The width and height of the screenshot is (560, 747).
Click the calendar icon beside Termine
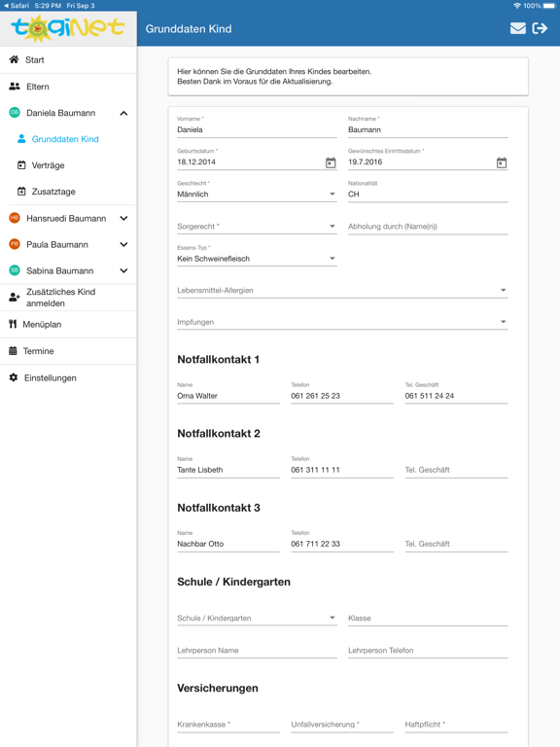13,350
